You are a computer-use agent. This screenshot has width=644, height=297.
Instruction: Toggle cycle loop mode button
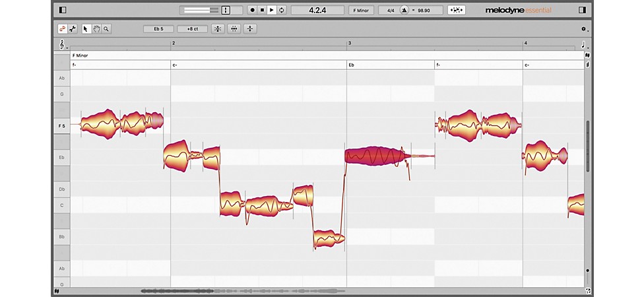coord(281,10)
